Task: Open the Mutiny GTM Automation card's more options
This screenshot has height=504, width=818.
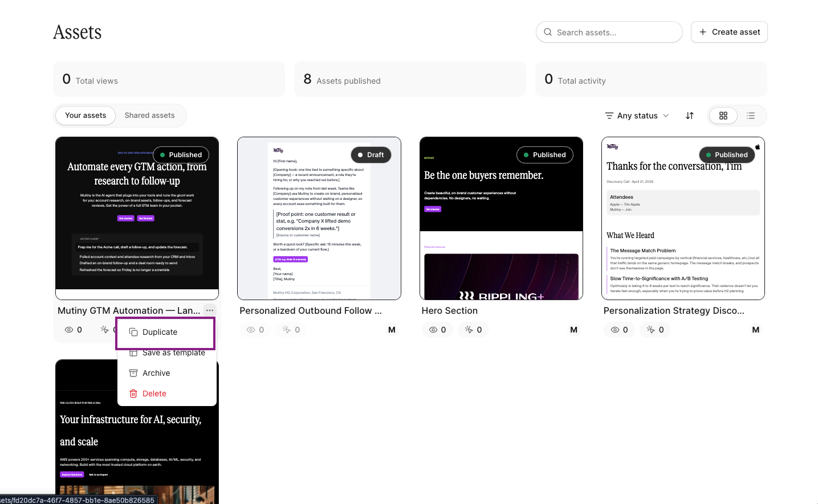Action: tap(210, 310)
